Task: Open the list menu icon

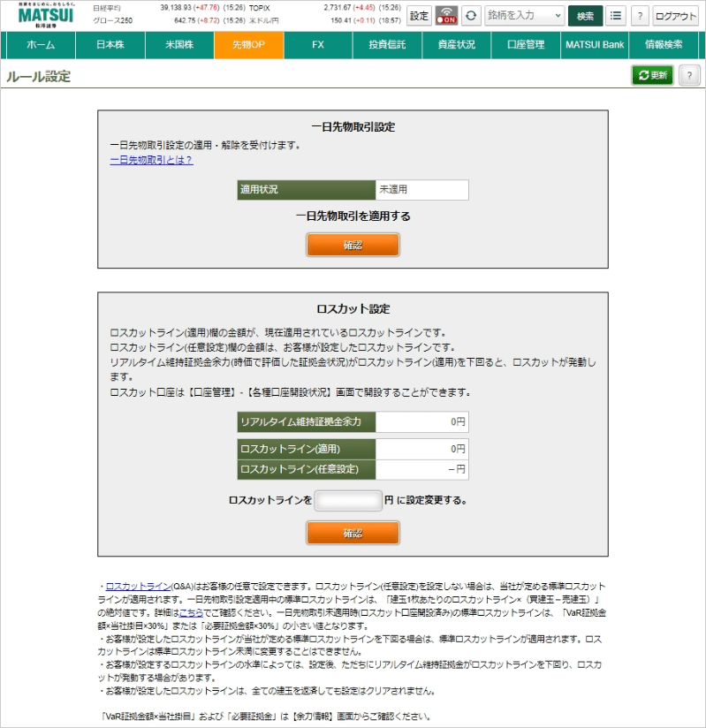Action: pyautogui.click(x=615, y=16)
